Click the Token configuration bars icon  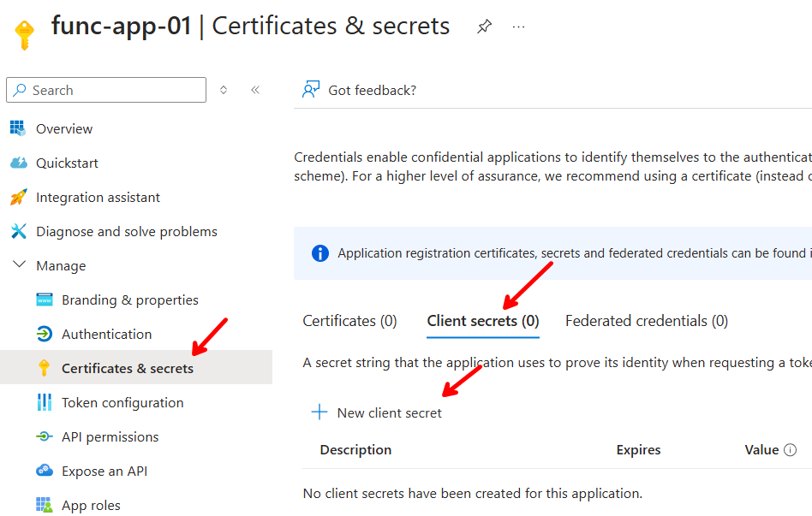(45, 402)
